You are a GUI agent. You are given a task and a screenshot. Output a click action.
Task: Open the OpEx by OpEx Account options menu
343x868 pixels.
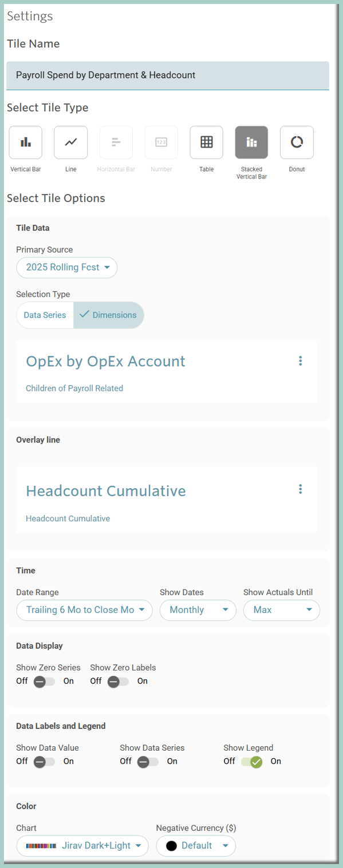[x=300, y=361]
